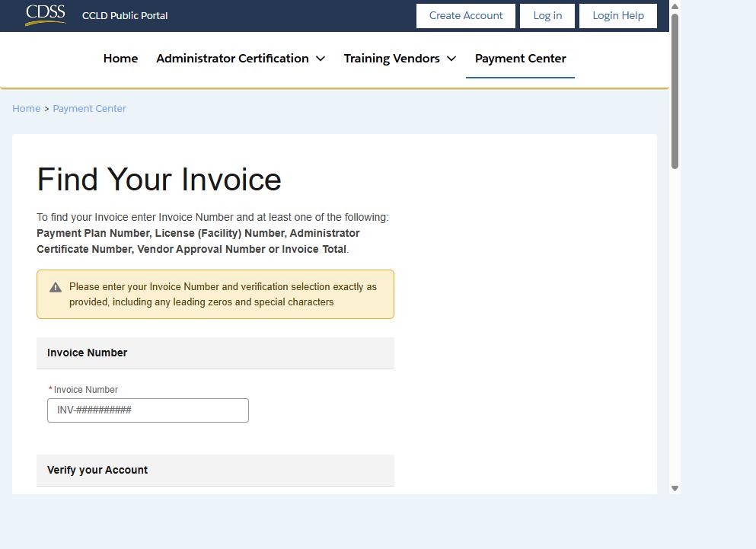
Task: Click the scrollbar up arrow
Action: [x=675, y=6]
